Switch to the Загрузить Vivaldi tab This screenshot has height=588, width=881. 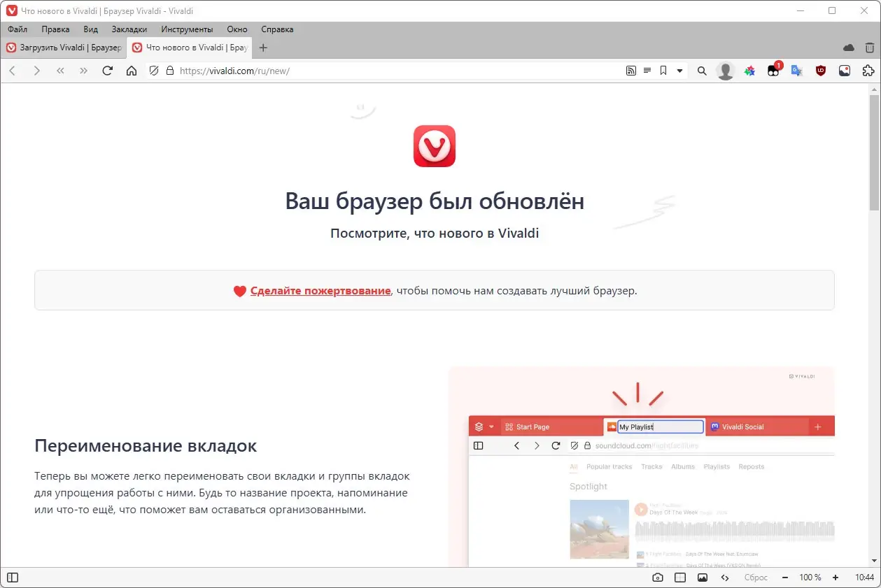[x=63, y=48]
